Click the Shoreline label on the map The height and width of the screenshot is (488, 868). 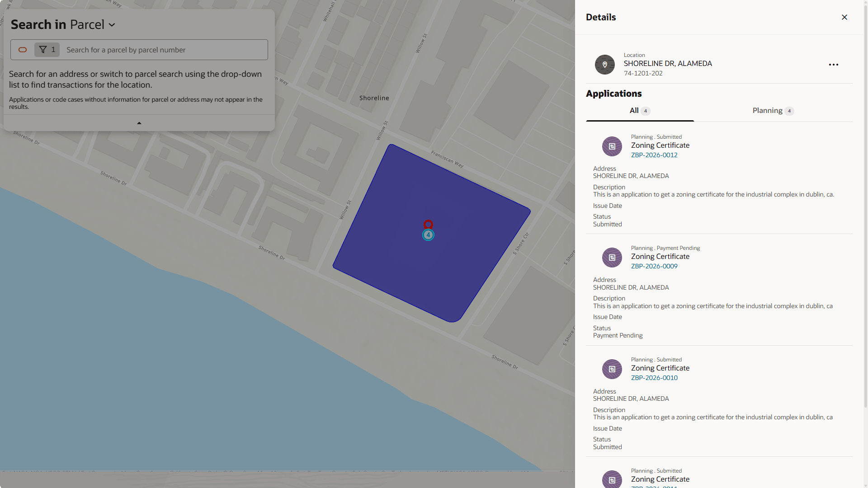tap(374, 98)
